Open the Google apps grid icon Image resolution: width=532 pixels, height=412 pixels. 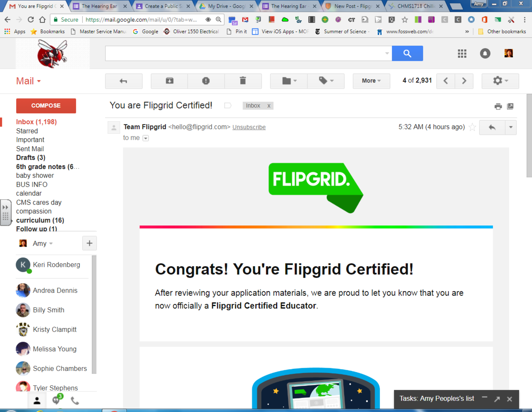point(462,53)
